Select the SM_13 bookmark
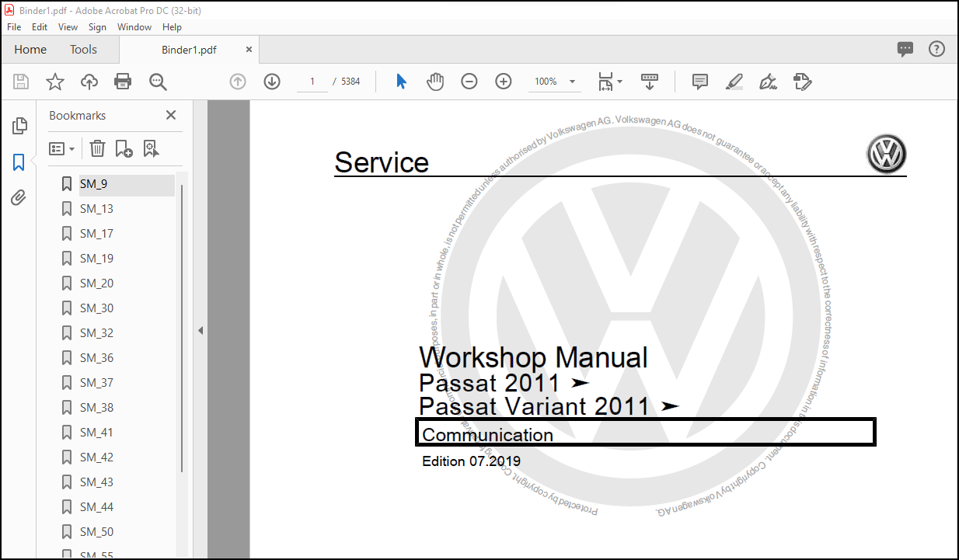The image size is (959, 560). 96,209
